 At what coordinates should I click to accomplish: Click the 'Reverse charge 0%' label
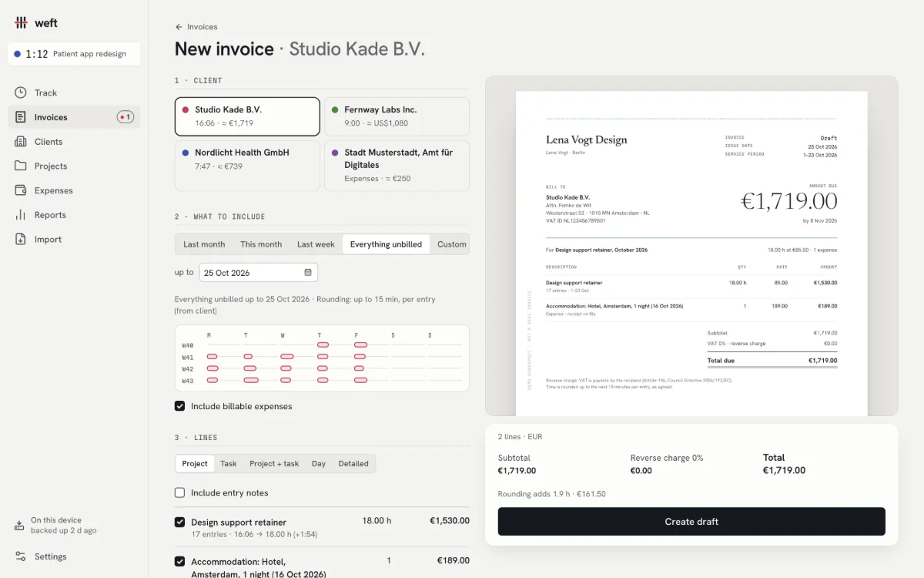pyautogui.click(x=667, y=458)
